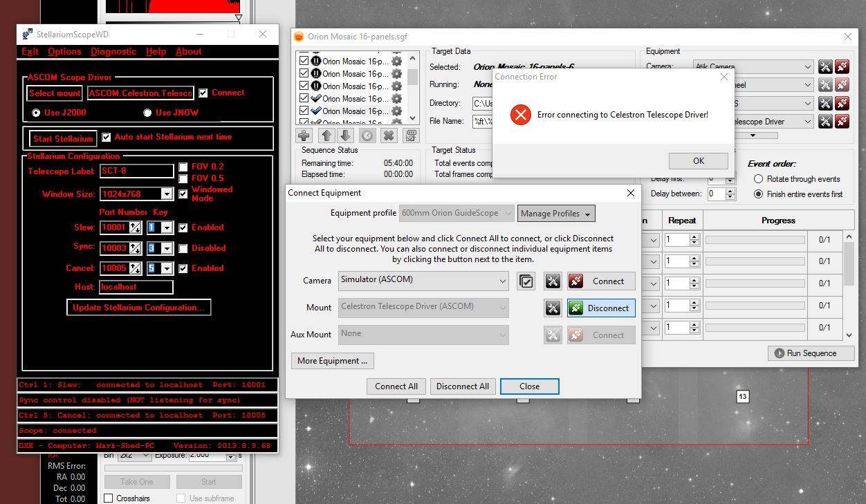Viewport: 866px width, 504px height.
Task: Open Mount settings wrench in Connect Equipment dialog
Action: (x=553, y=308)
